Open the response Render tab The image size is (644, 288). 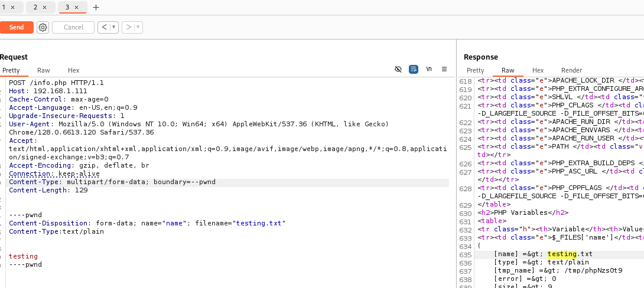click(x=571, y=70)
